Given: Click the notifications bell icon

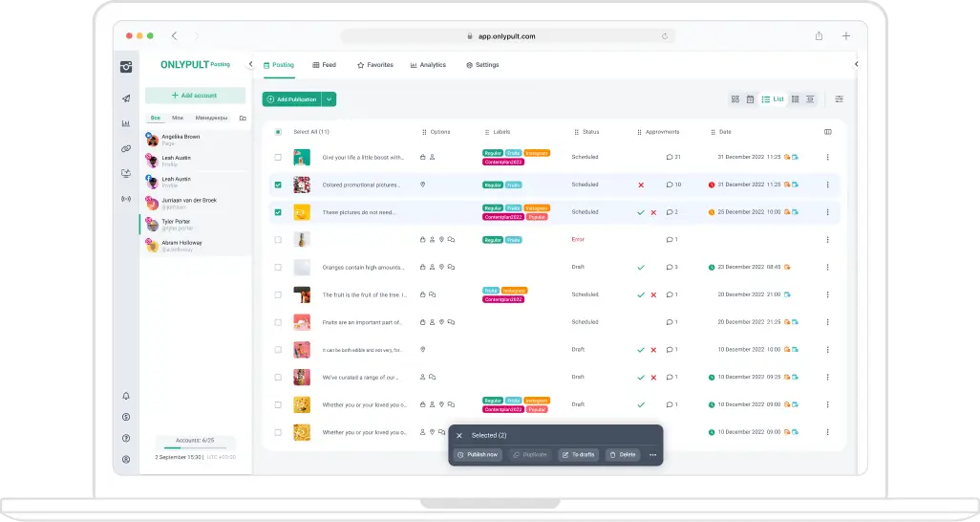Looking at the screenshot, I should [x=126, y=396].
